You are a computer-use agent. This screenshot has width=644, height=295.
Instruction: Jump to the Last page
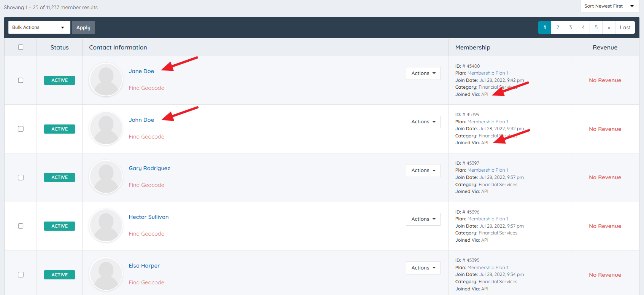click(625, 27)
